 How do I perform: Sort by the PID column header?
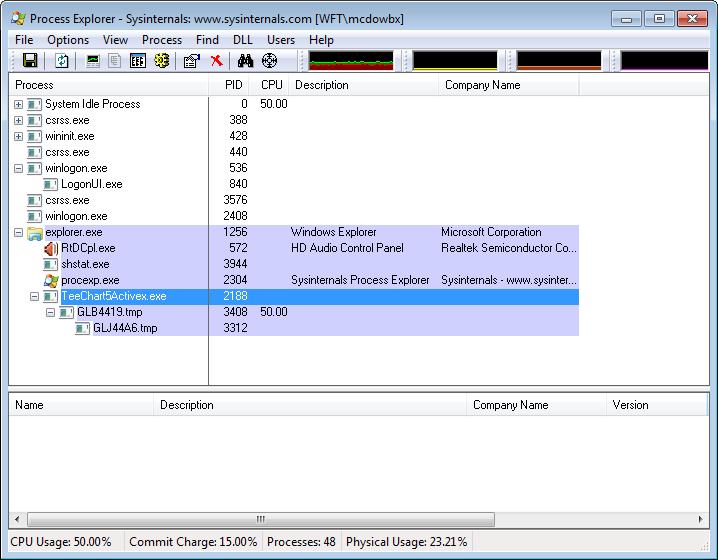click(229, 85)
